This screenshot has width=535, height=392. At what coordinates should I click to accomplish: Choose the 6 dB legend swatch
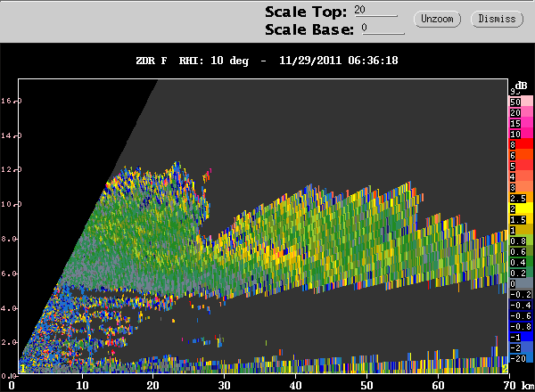pyautogui.click(x=521, y=155)
